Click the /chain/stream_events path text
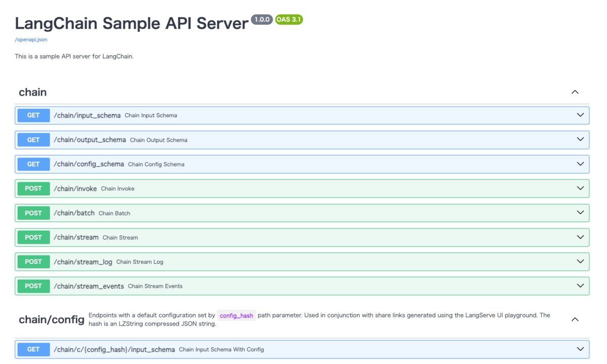Screen dimensions: 607x364 click(x=89, y=286)
